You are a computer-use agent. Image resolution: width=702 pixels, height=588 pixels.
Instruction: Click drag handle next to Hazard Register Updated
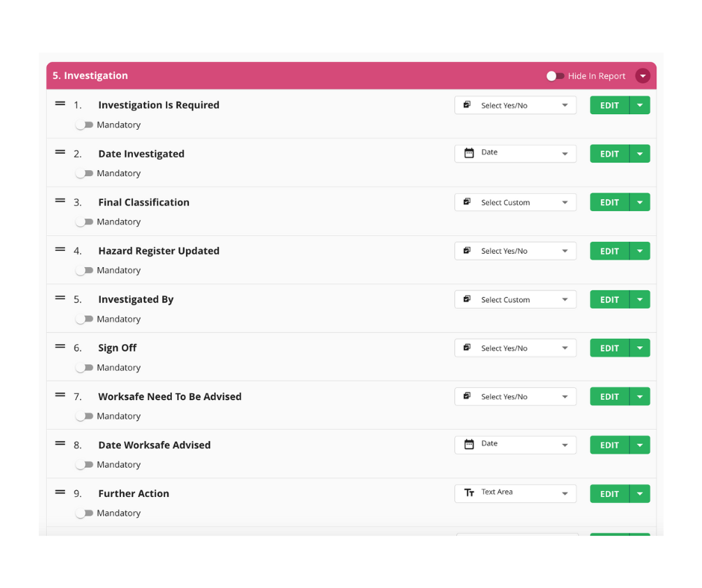(60, 250)
